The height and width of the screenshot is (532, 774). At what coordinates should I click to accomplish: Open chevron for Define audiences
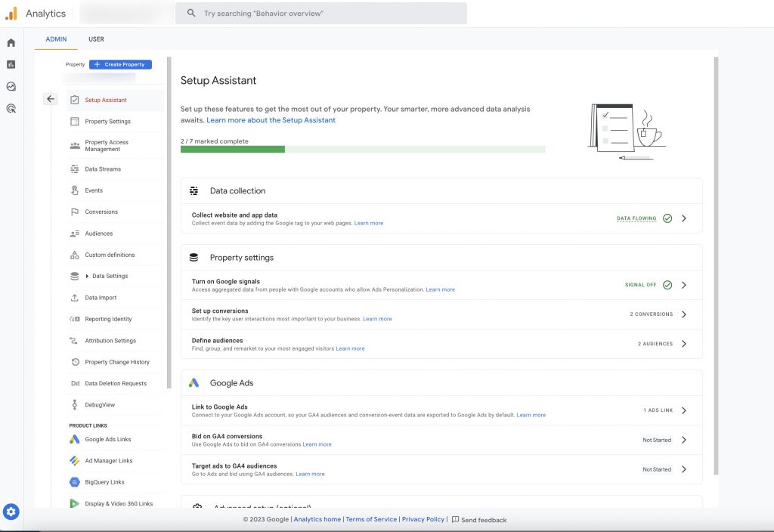pos(683,344)
